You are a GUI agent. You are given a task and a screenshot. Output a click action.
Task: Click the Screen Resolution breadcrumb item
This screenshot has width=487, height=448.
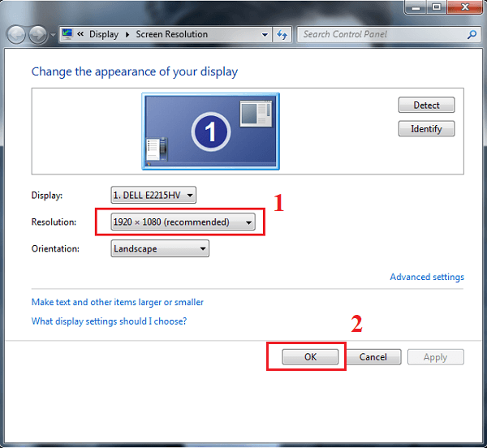pos(170,35)
